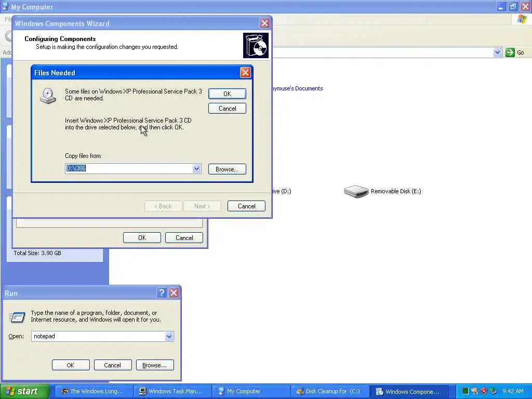Click the Run dialog help question mark
532x399 pixels.
[x=162, y=293]
